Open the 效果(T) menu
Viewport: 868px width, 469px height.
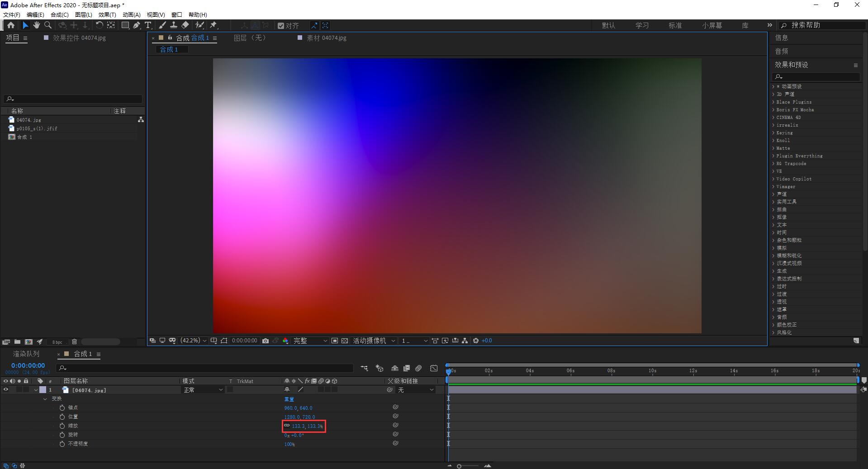pyautogui.click(x=107, y=14)
